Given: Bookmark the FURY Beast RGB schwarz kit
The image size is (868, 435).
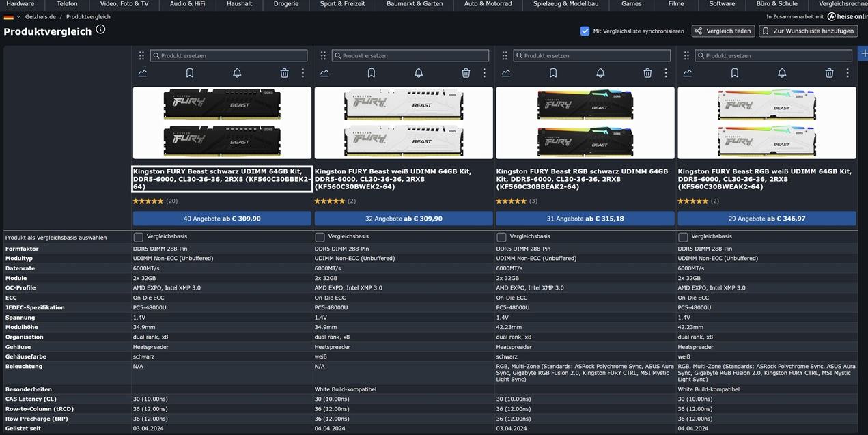Looking at the screenshot, I should 553,73.
